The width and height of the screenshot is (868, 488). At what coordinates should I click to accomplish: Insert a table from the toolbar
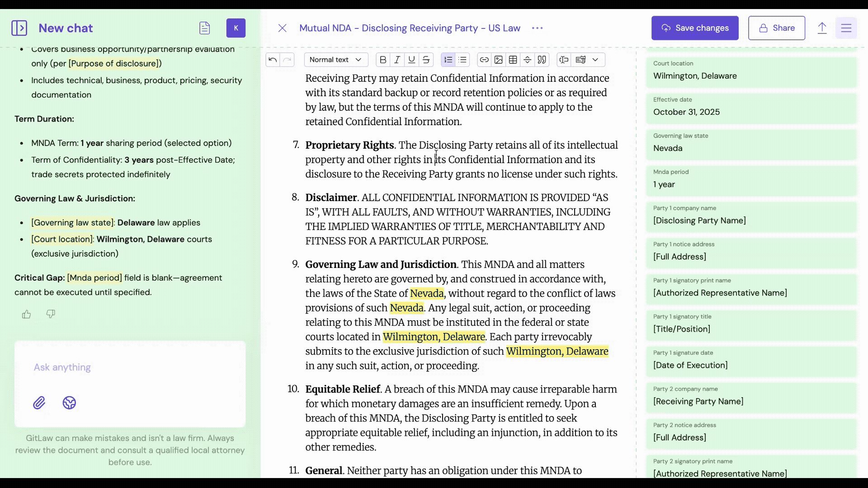tap(513, 60)
